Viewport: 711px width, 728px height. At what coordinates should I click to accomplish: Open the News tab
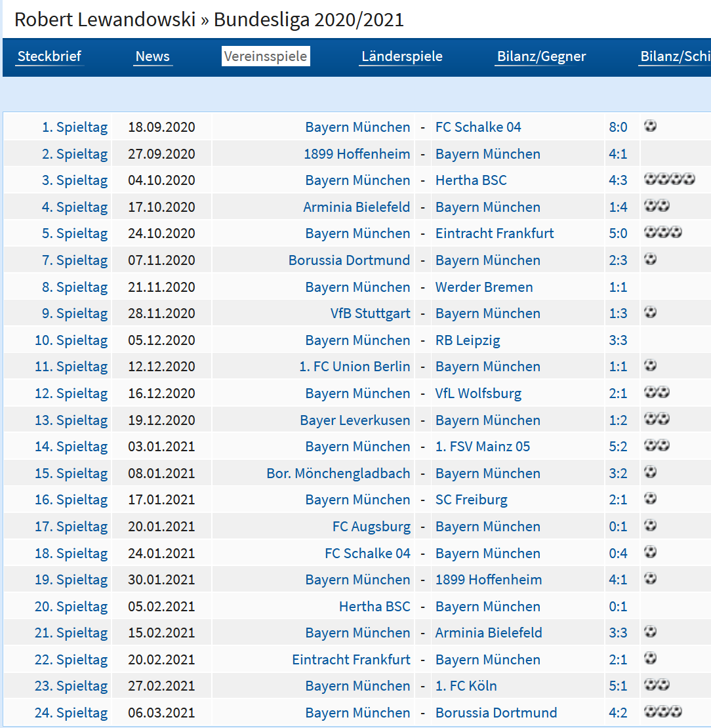tap(152, 56)
